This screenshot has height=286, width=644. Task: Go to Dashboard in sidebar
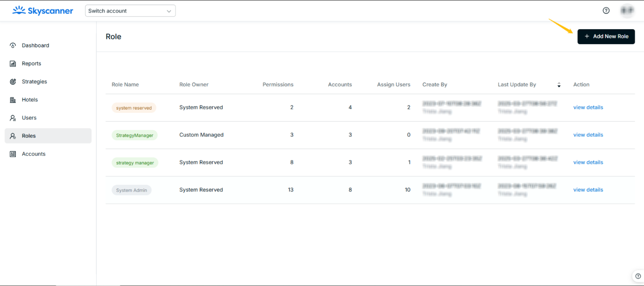point(48,45)
